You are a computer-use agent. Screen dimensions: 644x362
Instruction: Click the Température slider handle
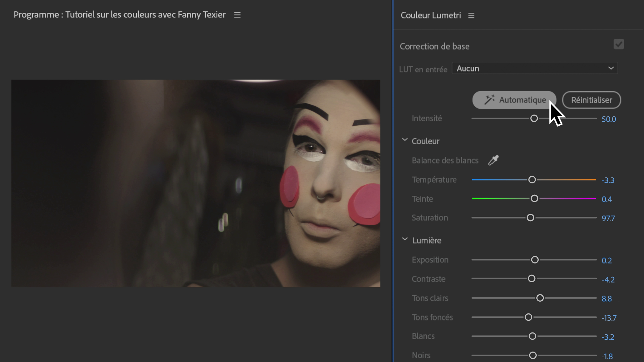[x=532, y=180]
